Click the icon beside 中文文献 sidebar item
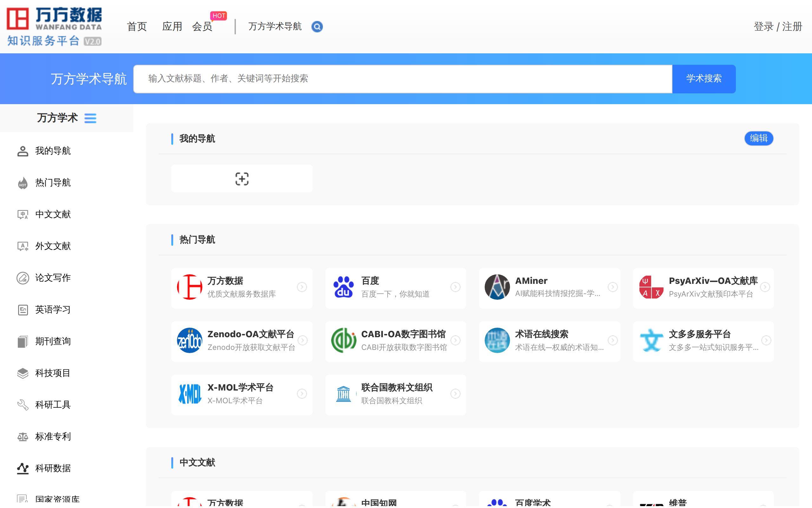 pyautogui.click(x=23, y=215)
